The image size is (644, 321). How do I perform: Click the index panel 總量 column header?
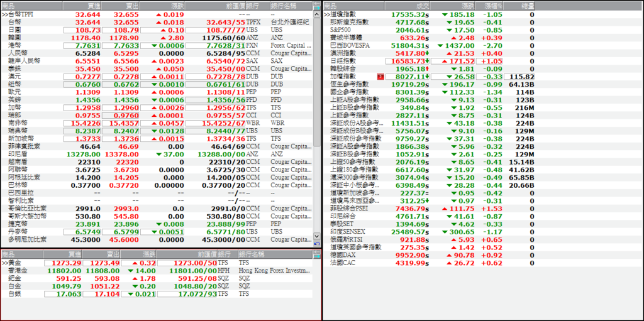pyautogui.click(x=519, y=6)
